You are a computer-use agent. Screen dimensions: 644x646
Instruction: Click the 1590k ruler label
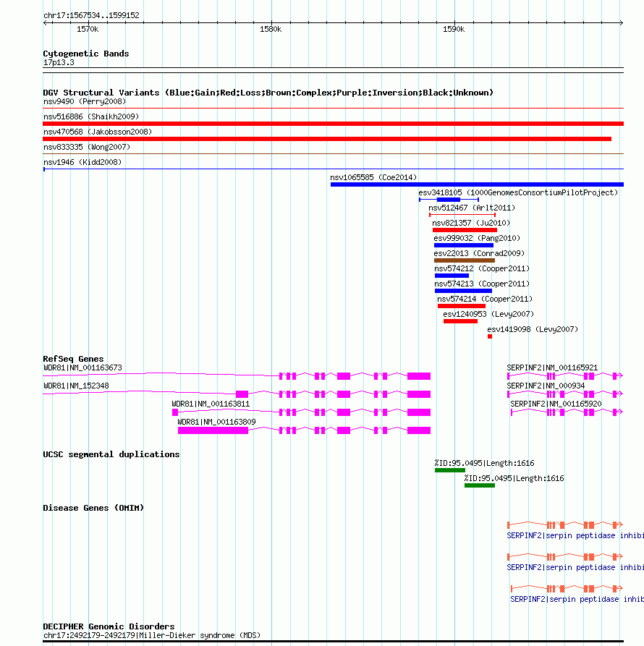point(454,29)
